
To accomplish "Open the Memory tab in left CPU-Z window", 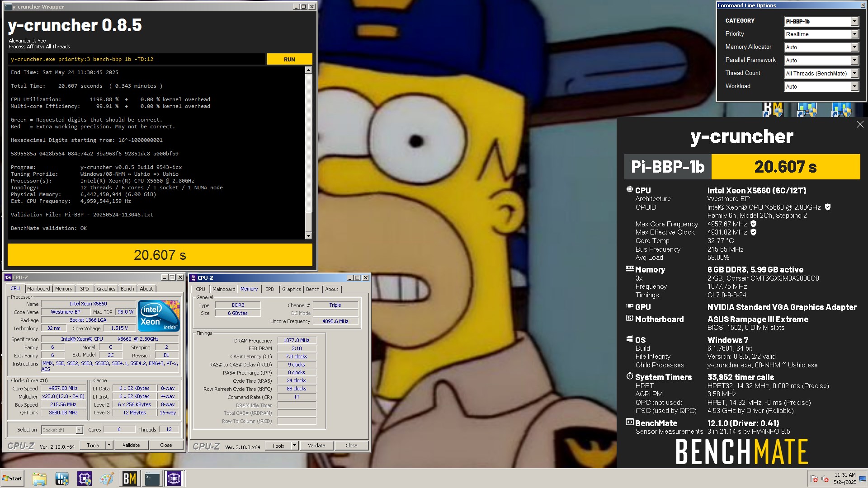I will (x=64, y=289).
